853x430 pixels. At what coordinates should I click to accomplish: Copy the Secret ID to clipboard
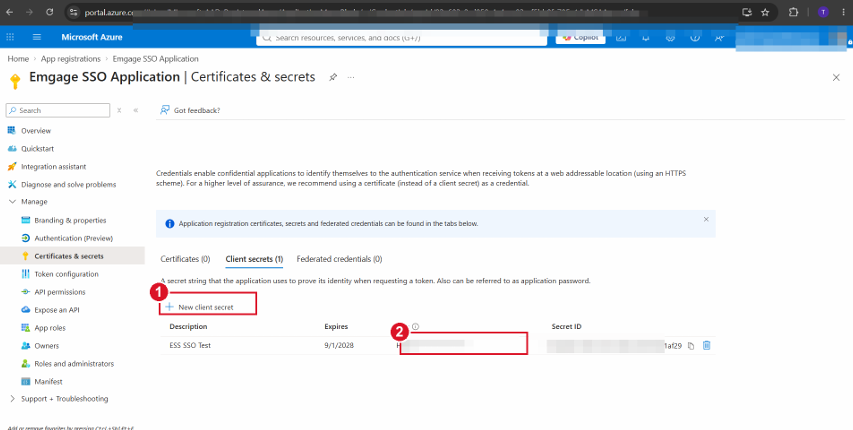691,346
